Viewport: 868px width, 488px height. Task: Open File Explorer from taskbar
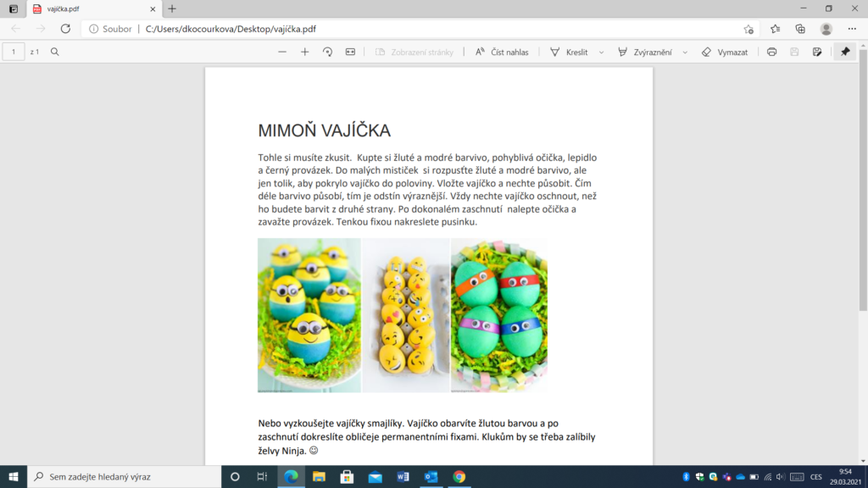click(319, 476)
